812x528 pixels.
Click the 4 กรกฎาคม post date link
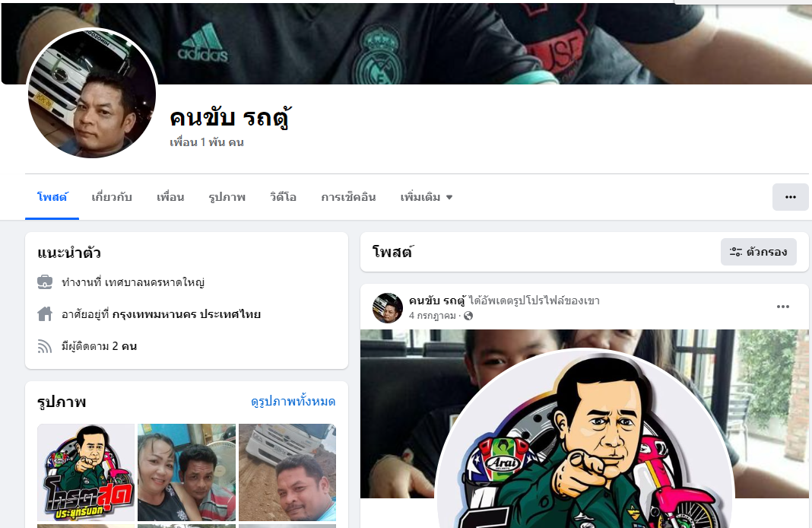433,316
